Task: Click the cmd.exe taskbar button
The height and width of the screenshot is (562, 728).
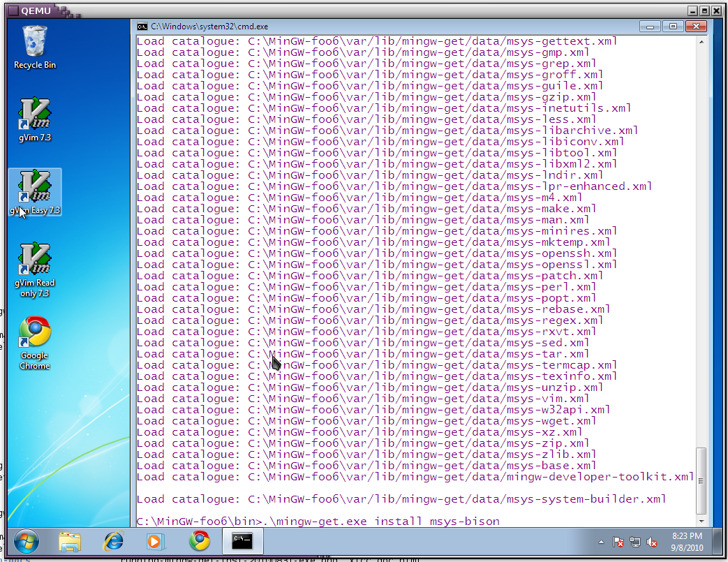Action: coord(243,541)
